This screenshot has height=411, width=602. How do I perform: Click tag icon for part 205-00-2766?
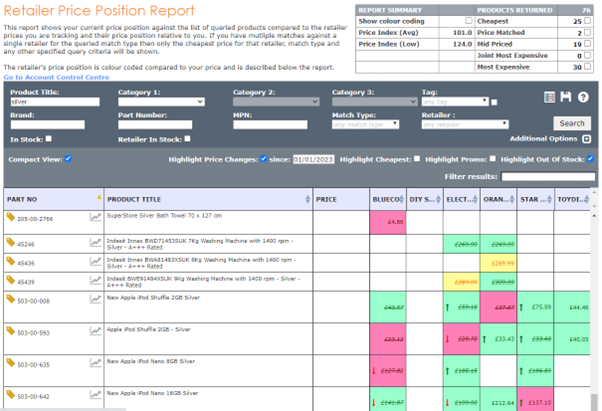click(x=11, y=217)
